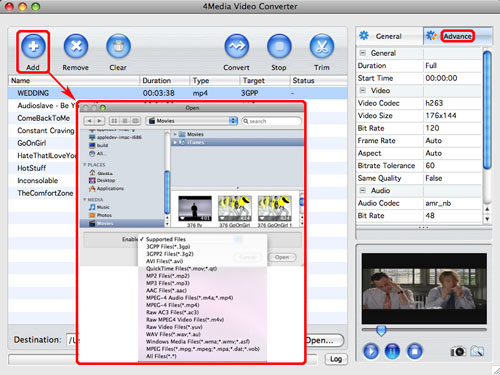Image resolution: width=500 pixels, height=375 pixels.
Task: Click Open button in the Open dialog
Action: point(282,257)
